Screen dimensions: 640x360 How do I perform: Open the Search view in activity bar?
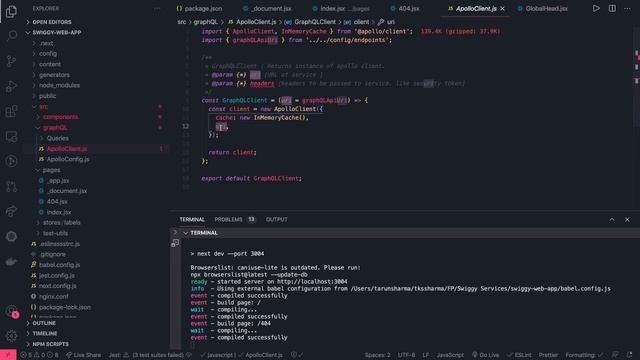pyautogui.click(x=11, y=36)
